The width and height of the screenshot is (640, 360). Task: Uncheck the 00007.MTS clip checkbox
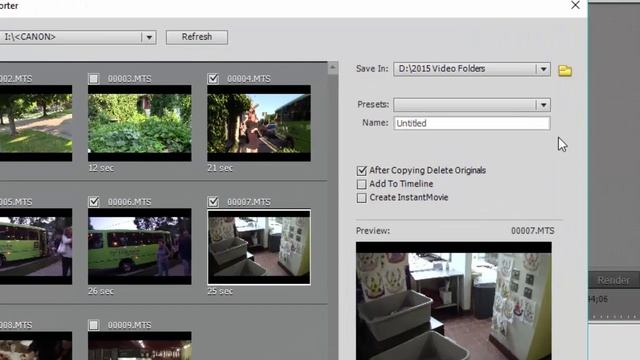click(213, 202)
